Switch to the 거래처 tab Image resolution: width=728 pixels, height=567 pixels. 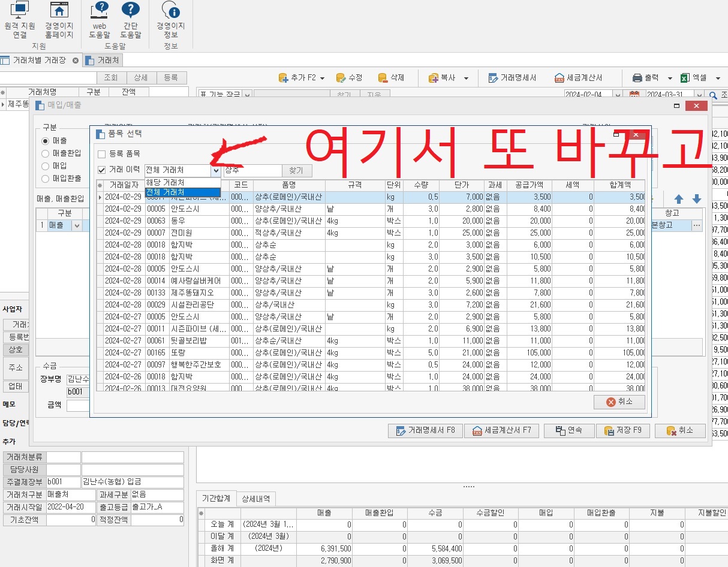(103, 60)
